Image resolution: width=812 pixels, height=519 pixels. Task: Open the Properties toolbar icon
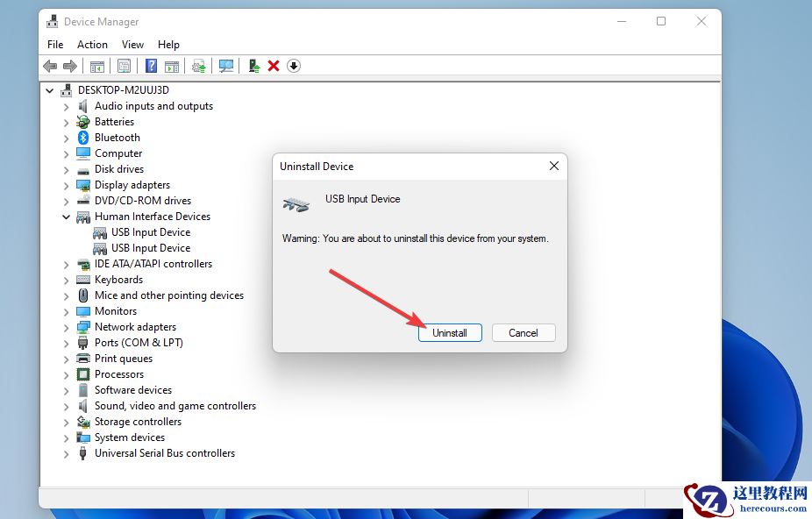[125, 66]
